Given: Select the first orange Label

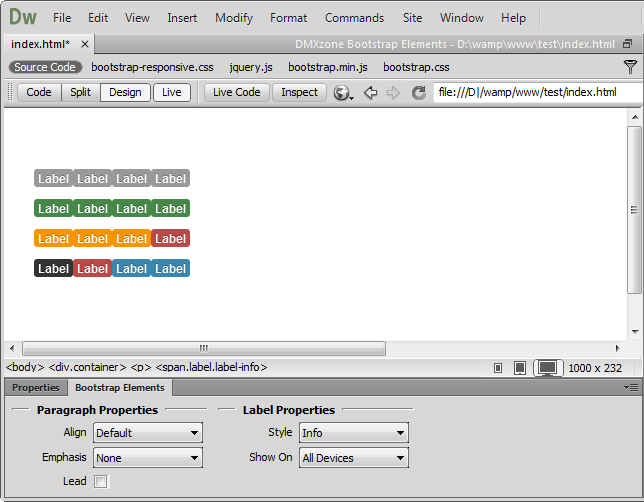Looking at the screenshot, I should click(x=53, y=238).
